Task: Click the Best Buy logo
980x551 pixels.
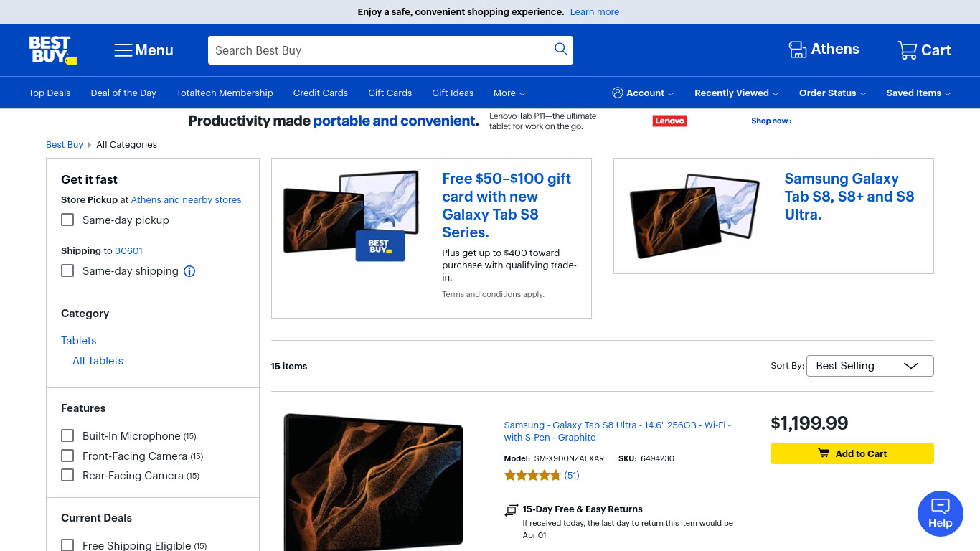Action: click(x=52, y=50)
